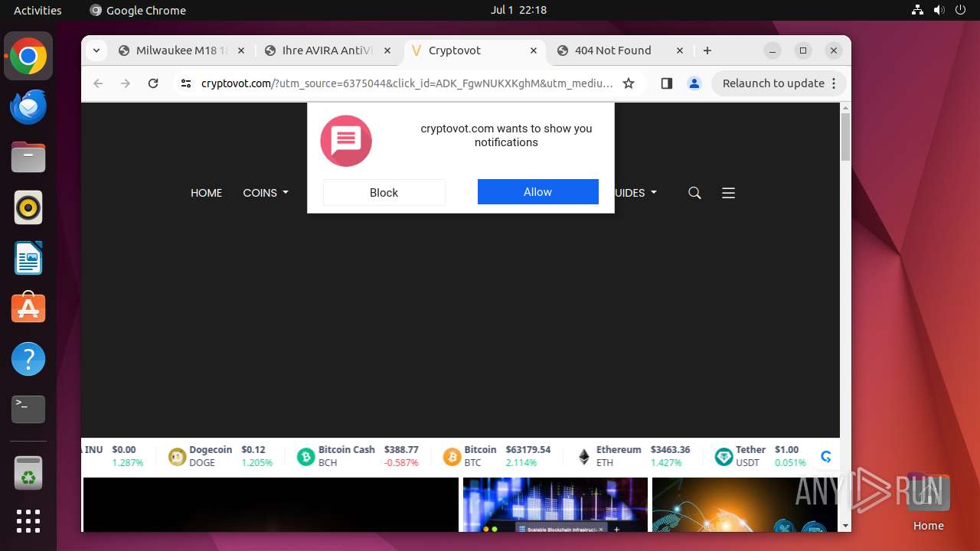The width and height of the screenshot is (980, 551).
Task: Open Activities overview
Action: (38, 10)
